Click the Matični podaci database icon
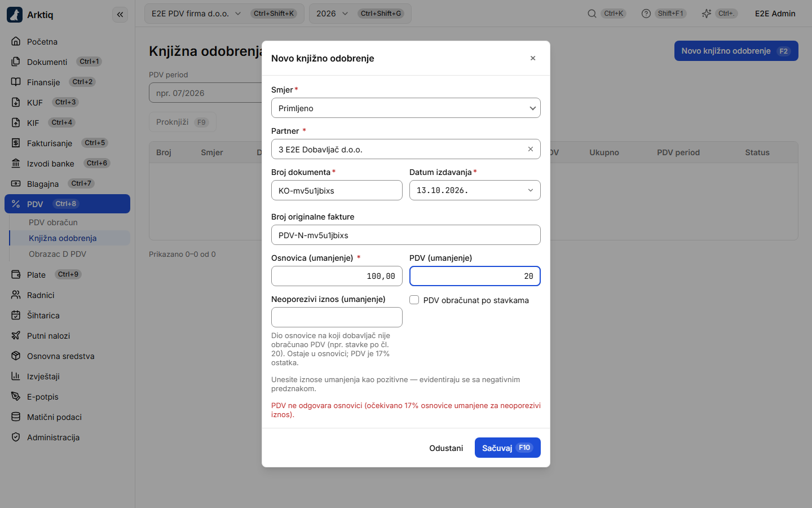The height and width of the screenshot is (508, 812). (16, 417)
